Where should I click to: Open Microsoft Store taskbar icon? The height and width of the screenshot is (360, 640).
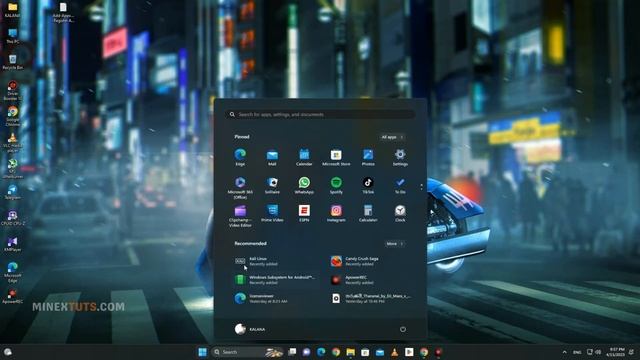365,352
